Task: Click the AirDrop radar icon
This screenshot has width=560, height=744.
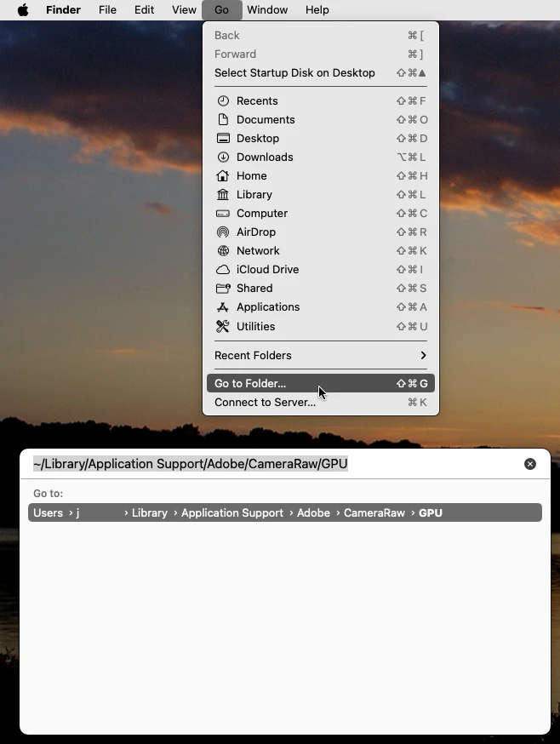Action: pyautogui.click(x=223, y=232)
